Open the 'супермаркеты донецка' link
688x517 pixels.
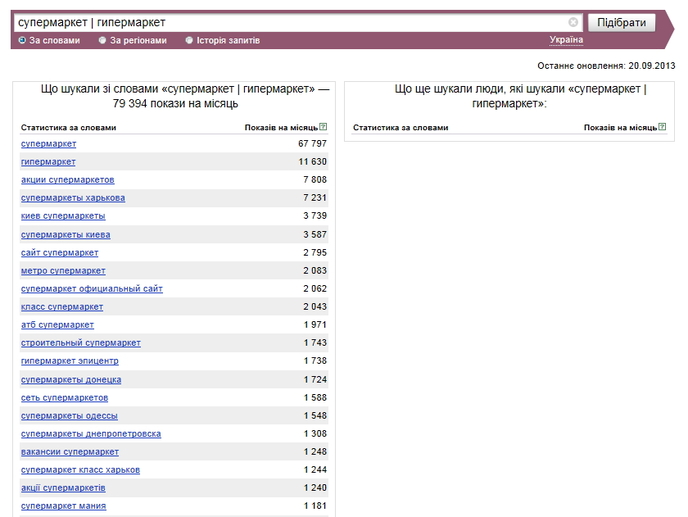click(71, 380)
